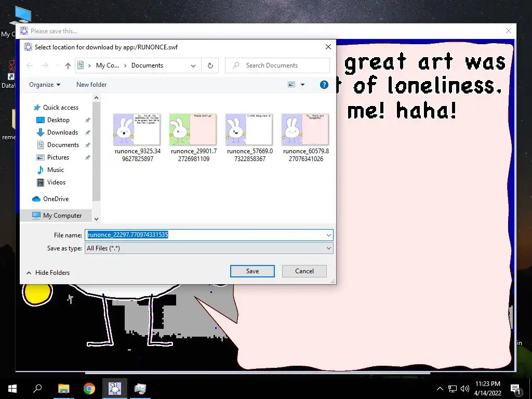Open Downloads in the navigation pane
This screenshot has height=399, width=532.
pos(58,132)
